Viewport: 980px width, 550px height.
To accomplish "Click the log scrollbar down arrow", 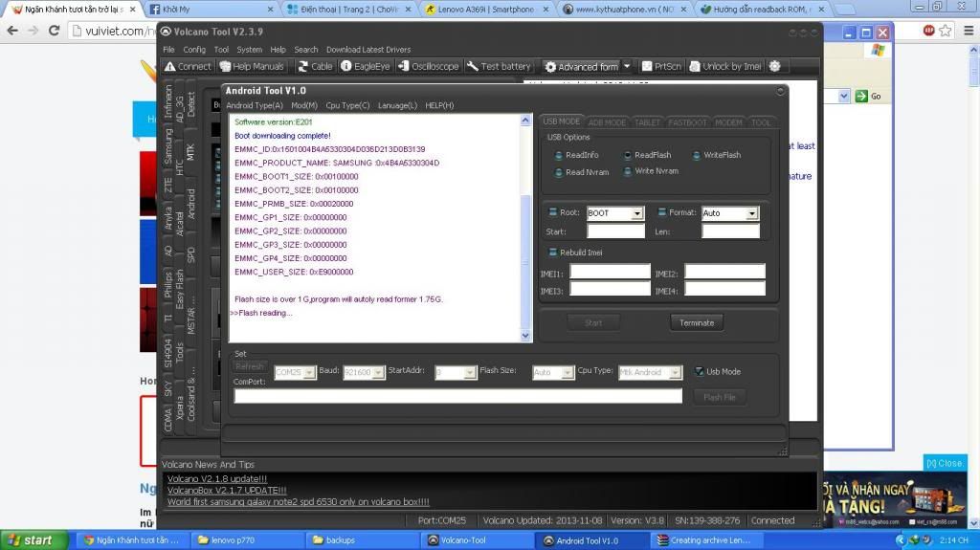I will click(525, 336).
